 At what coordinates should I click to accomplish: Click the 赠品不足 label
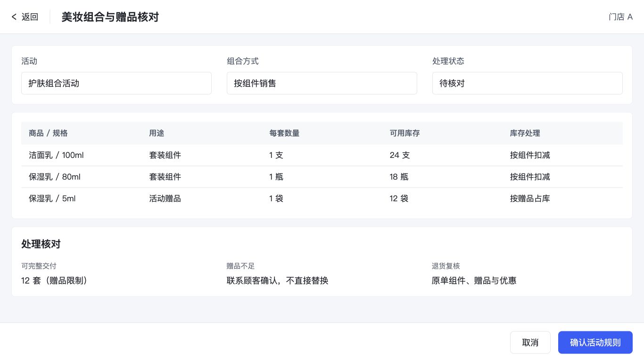coord(240,266)
